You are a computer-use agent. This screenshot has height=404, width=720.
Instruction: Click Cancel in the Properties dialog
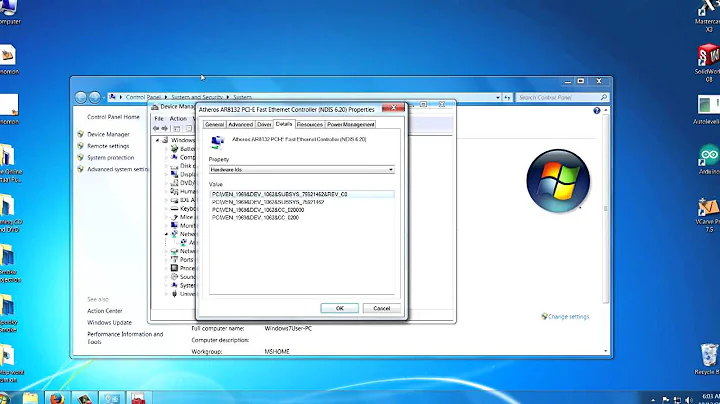382,308
